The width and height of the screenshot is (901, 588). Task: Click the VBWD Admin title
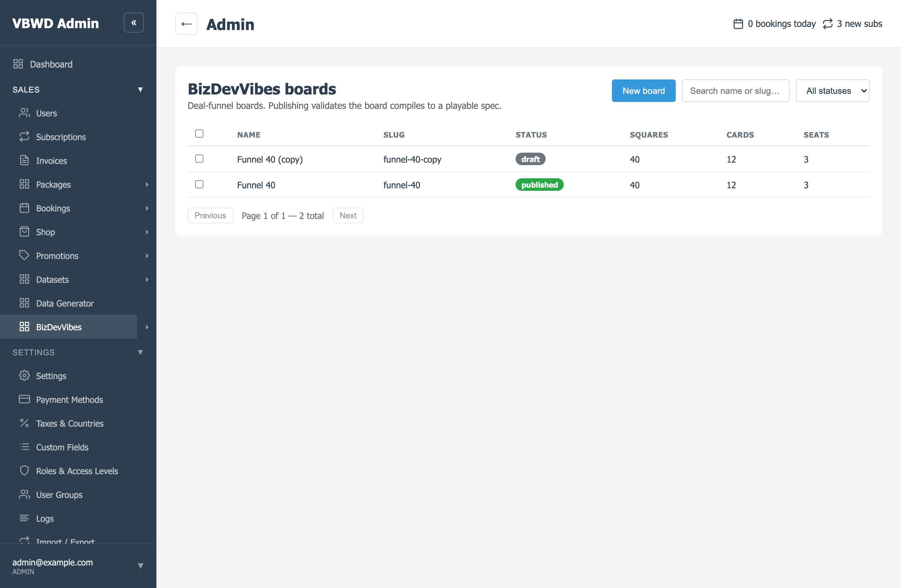point(56,23)
